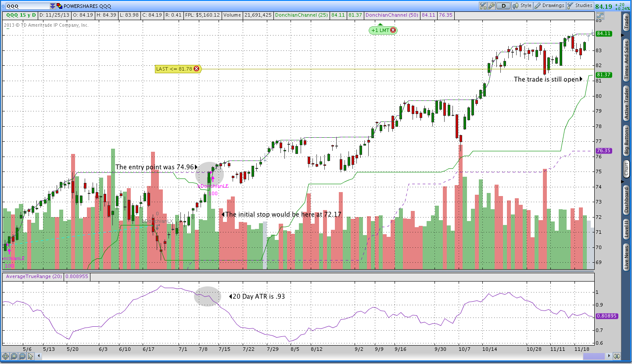Open the studies quick-edit flask icon
The width and height of the screenshot is (632, 364).
483,6
